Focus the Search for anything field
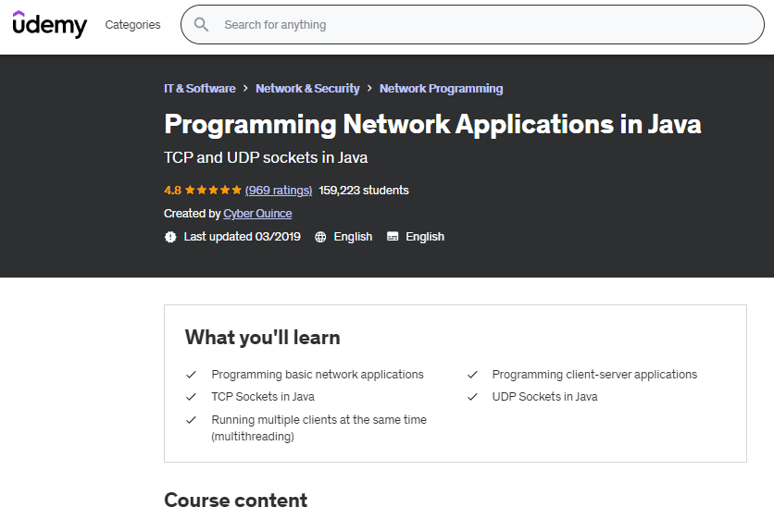 pyautogui.click(x=481, y=25)
